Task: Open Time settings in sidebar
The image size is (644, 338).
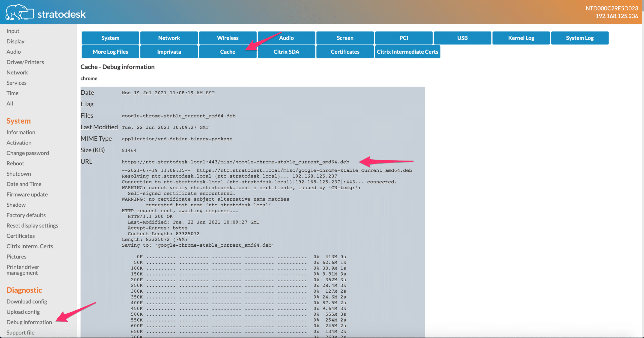Action: click(12, 93)
